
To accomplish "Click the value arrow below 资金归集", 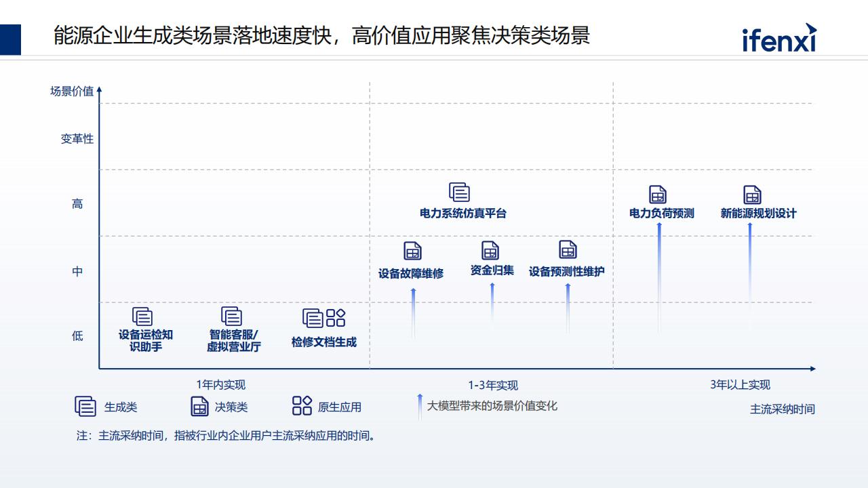I will pyautogui.click(x=492, y=305).
